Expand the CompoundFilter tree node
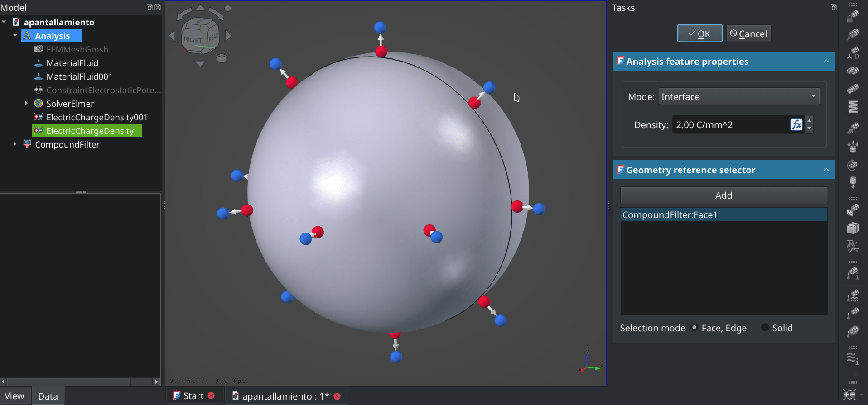This screenshot has height=405, width=868. 15,144
